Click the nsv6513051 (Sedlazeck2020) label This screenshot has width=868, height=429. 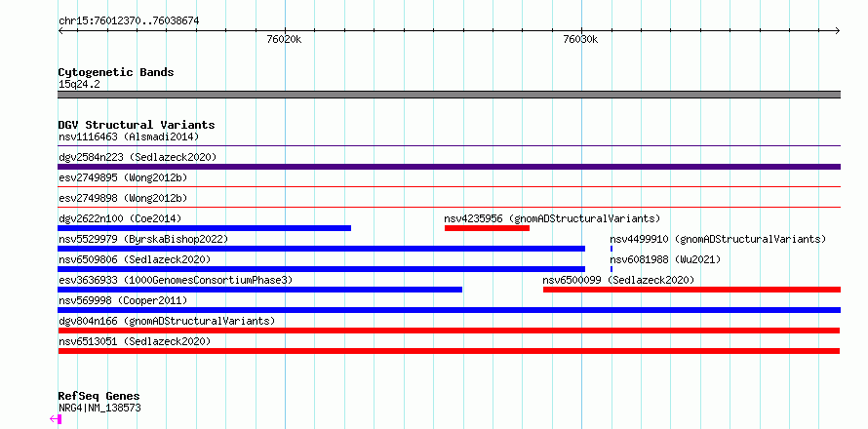pyautogui.click(x=135, y=341)
